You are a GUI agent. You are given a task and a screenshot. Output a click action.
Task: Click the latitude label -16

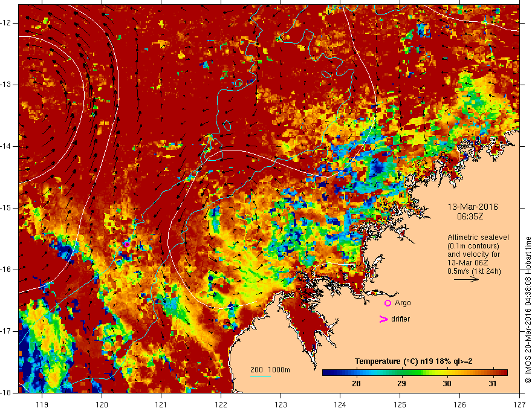tap(6, 270)
